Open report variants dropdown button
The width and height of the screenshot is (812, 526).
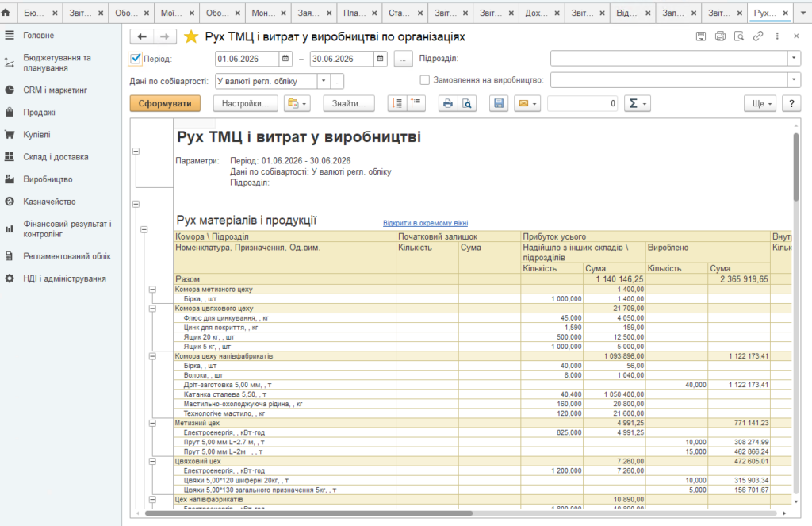tap(297, 103)
